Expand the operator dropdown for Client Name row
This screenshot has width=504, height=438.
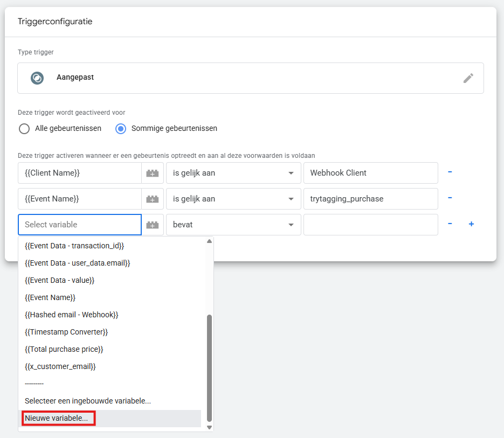click(x=233, y=173)
